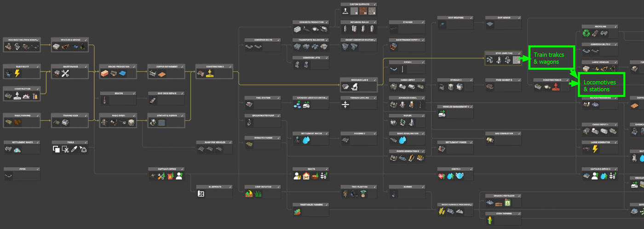
Task: Select the Terrain Leveling arrows icon
Action: [345, 105]
